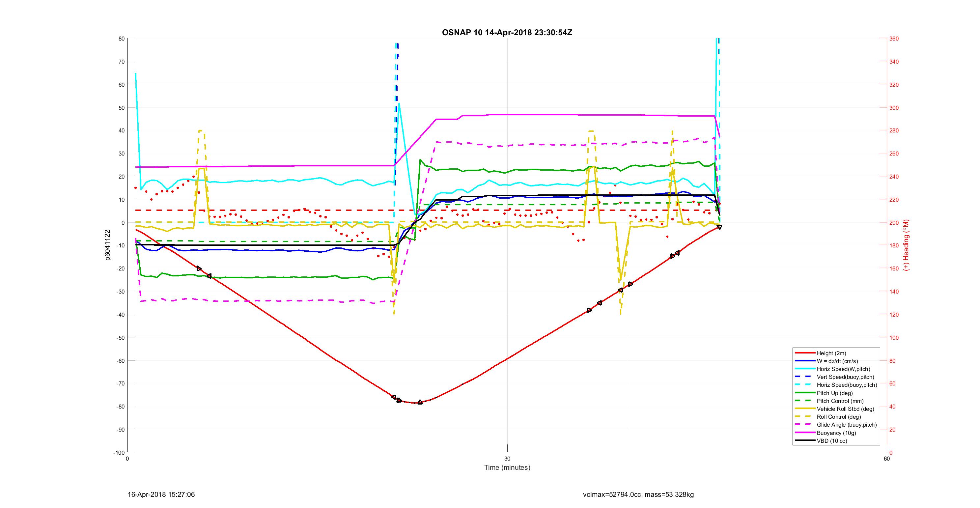Select the "-10" tick label

tap(120, 245)
